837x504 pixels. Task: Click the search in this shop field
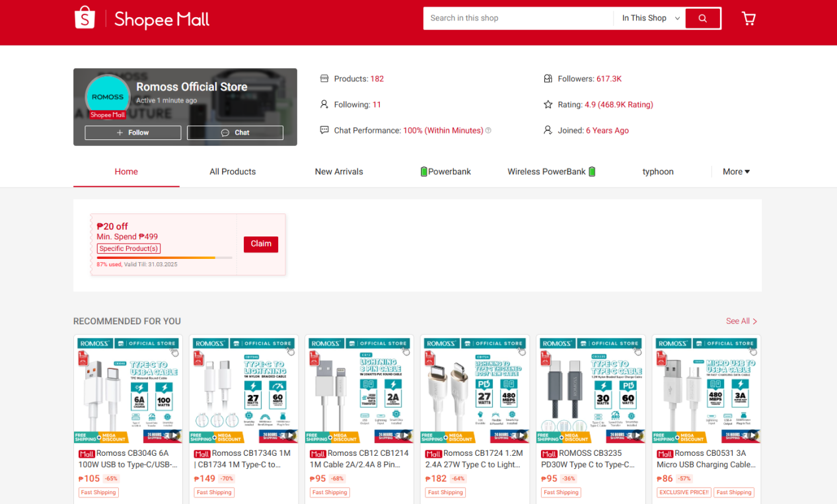[518, 18]
